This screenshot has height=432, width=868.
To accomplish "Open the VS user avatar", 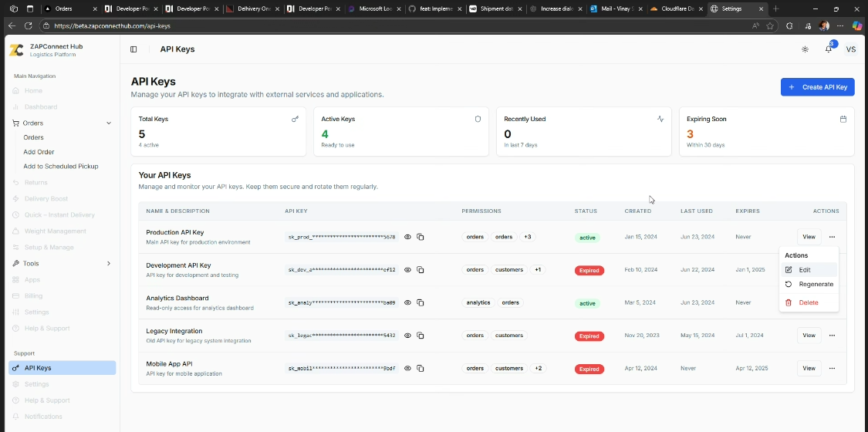I will coord(851,49).
